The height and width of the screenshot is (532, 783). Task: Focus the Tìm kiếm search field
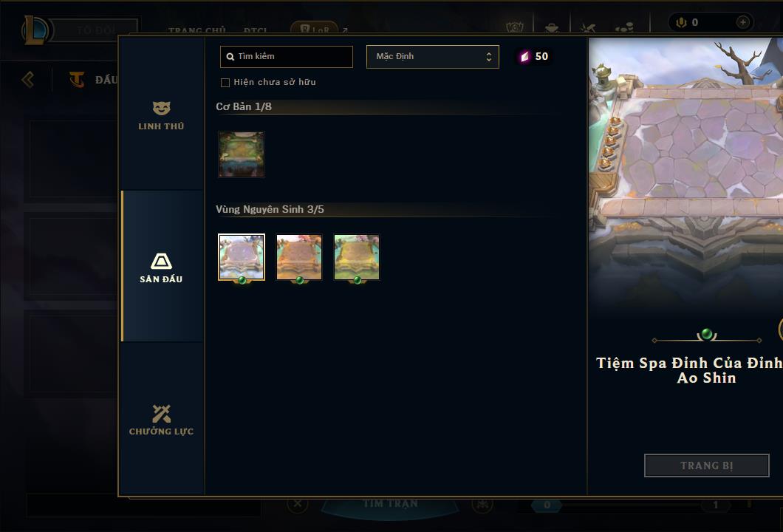tap(286, 56)
